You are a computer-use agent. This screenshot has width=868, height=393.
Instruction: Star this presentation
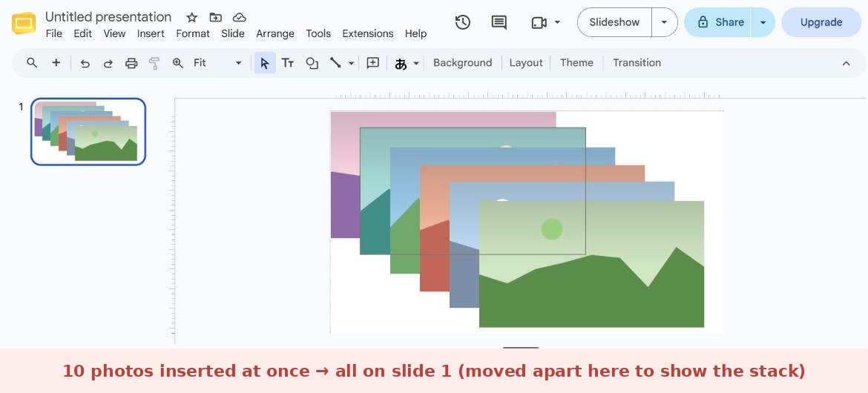(191, 17)
